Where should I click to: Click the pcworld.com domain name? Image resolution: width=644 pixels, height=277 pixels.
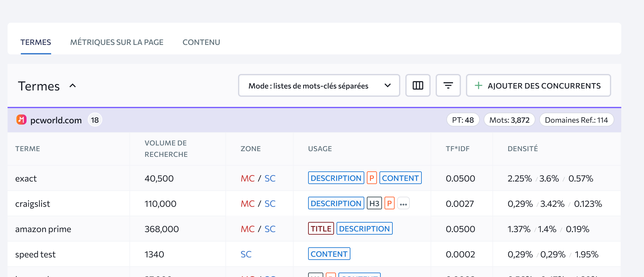click(56, 120)
